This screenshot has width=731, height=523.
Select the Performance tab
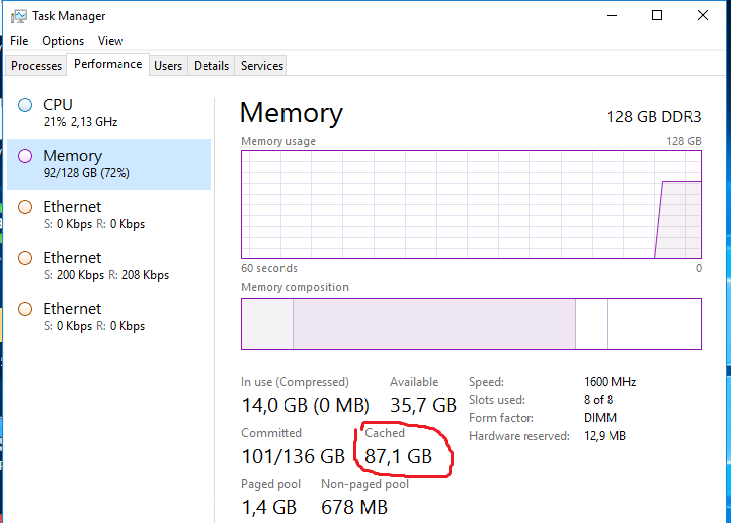click(x=108, y=64)
